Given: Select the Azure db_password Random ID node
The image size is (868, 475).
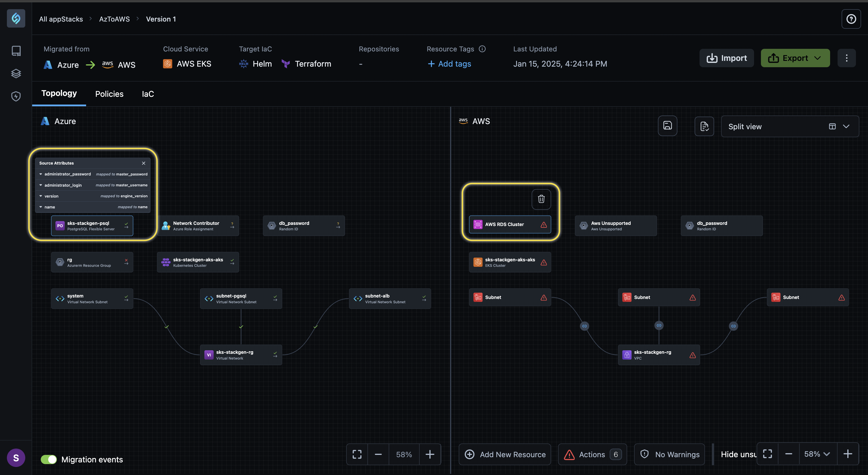Looking at the screenshot, I should (x=304, y=226).
